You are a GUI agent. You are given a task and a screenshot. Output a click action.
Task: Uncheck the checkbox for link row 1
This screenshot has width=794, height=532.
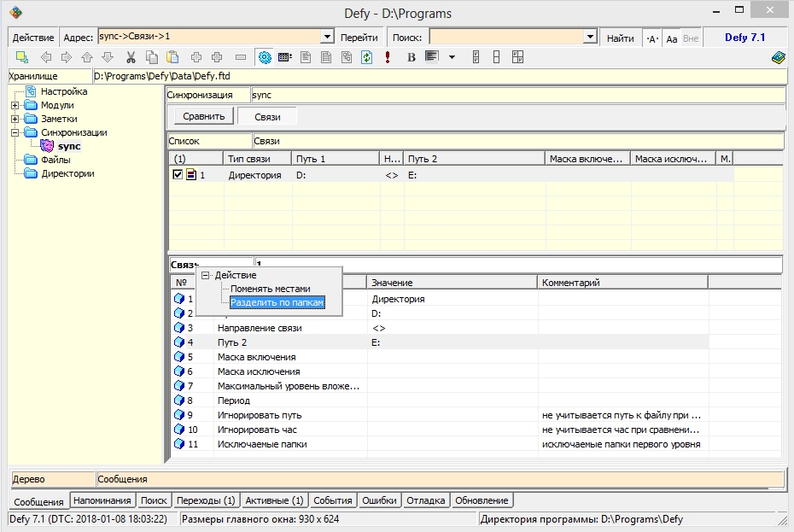(x=178, y=175)
